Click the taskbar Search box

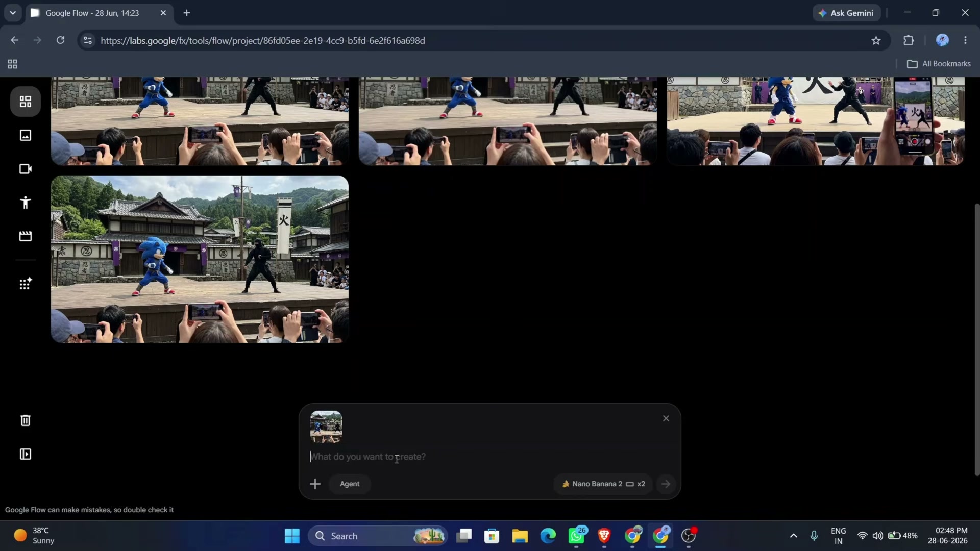tap(378, 536)
